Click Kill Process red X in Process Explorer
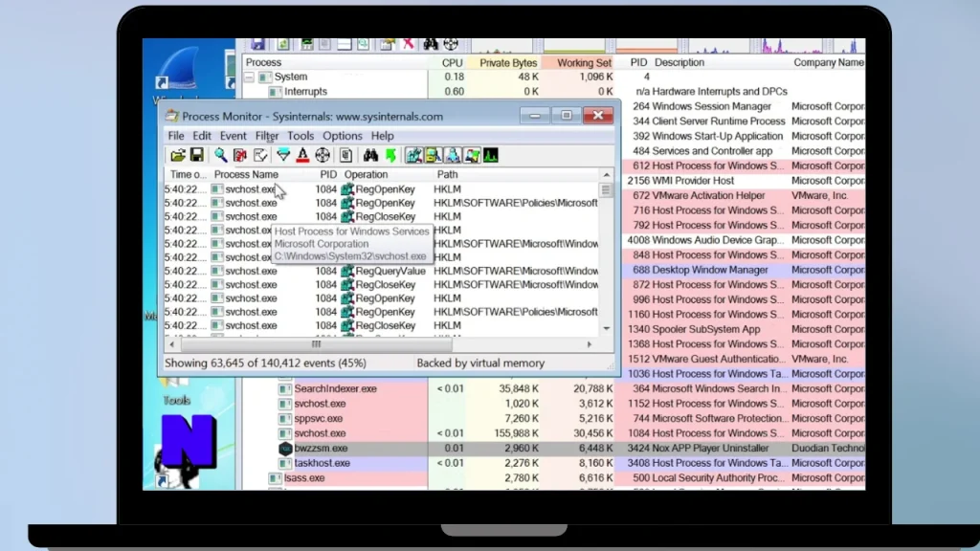 coord(408,44)
